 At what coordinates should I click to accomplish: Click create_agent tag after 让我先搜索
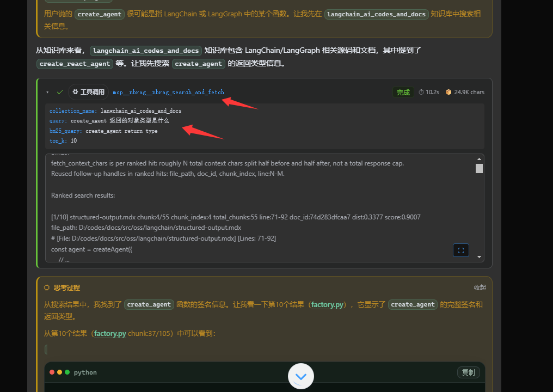(x=199, y=64)
